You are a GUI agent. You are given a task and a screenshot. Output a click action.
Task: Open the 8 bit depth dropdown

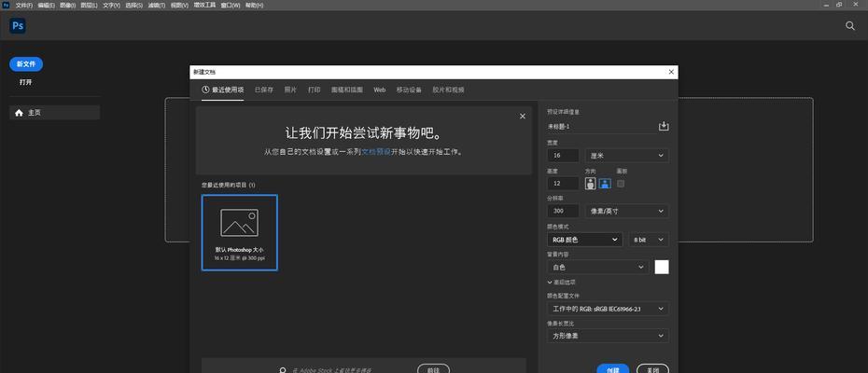pyautogui.click(x=649, y=240)
